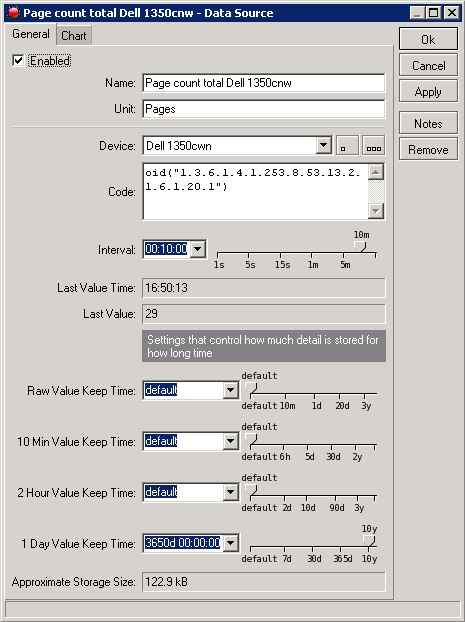Screen dimensions: 465x622
Task: Click the Code box scroll up arrow
Action: [376, 172]
